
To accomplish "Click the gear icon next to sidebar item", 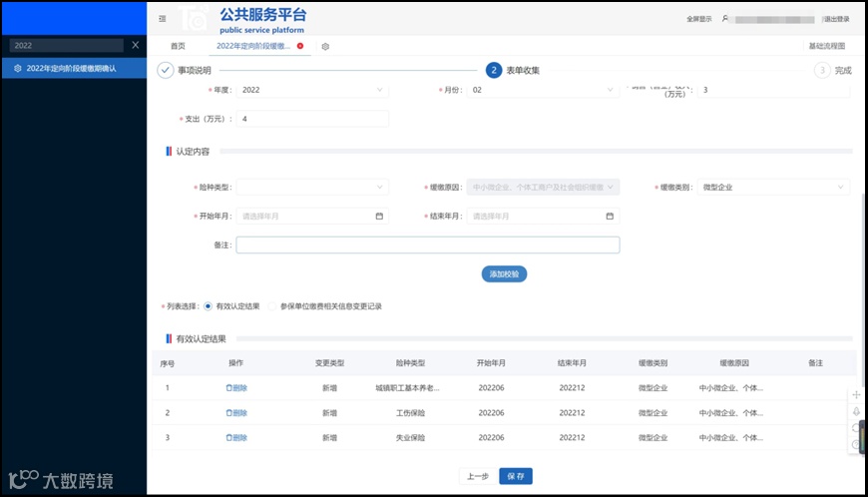I will 18,68.
